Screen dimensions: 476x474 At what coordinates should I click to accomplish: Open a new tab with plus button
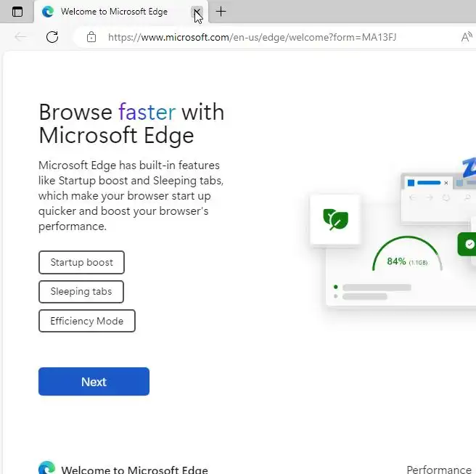pyautogui.click(x=221, y=12)
